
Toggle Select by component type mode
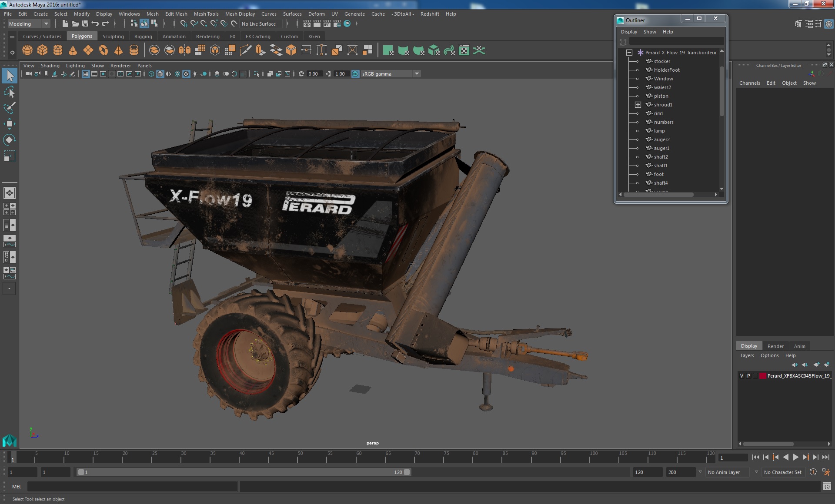tap(154, 24)
